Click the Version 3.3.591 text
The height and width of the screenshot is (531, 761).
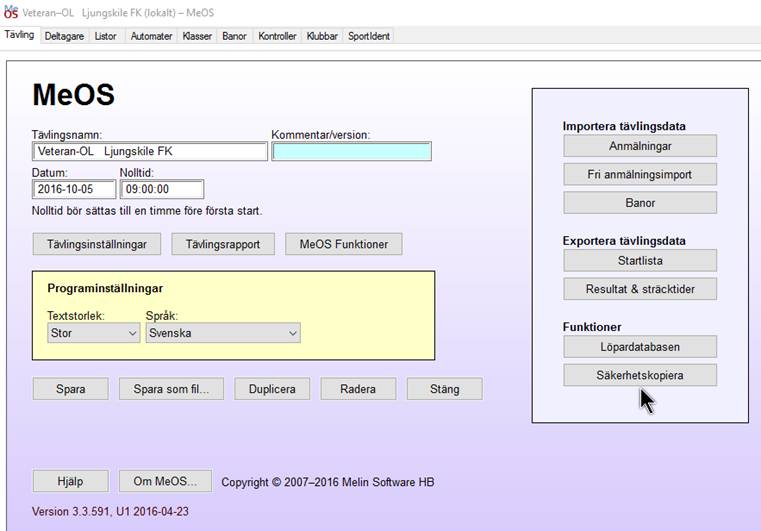click(x=110, y=512)
